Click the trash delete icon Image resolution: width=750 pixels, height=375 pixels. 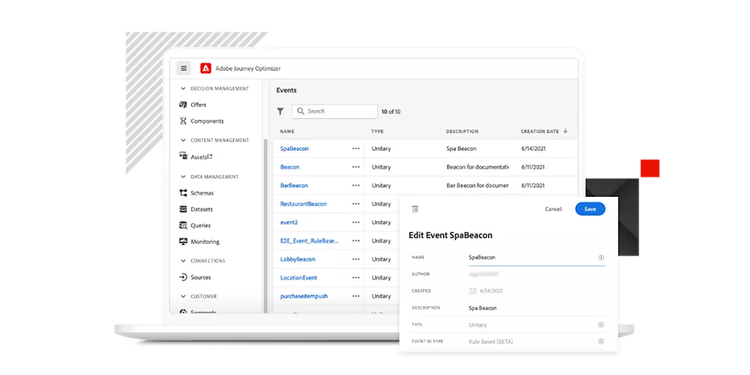click(415, 209)
